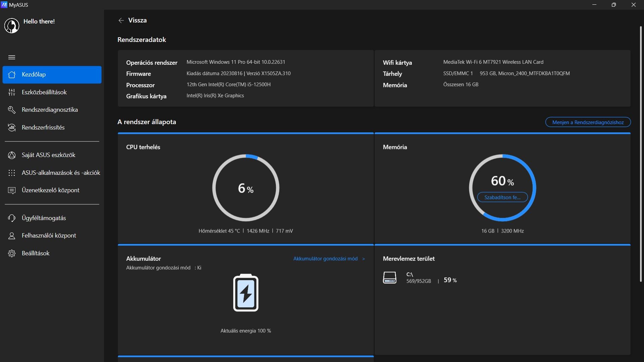Viewport: 644px width, 362px height.
Task: Click the 717 mV voltage value
Action: [x=284, y=231]
